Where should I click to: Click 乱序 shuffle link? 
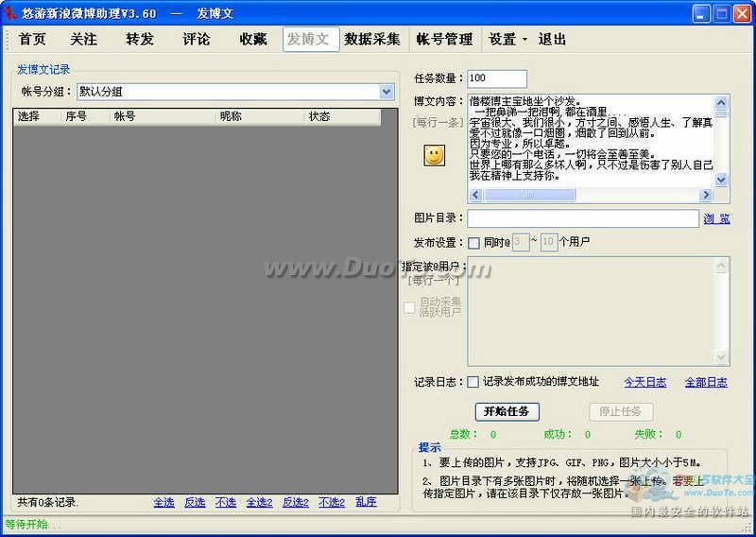(366, 502)
